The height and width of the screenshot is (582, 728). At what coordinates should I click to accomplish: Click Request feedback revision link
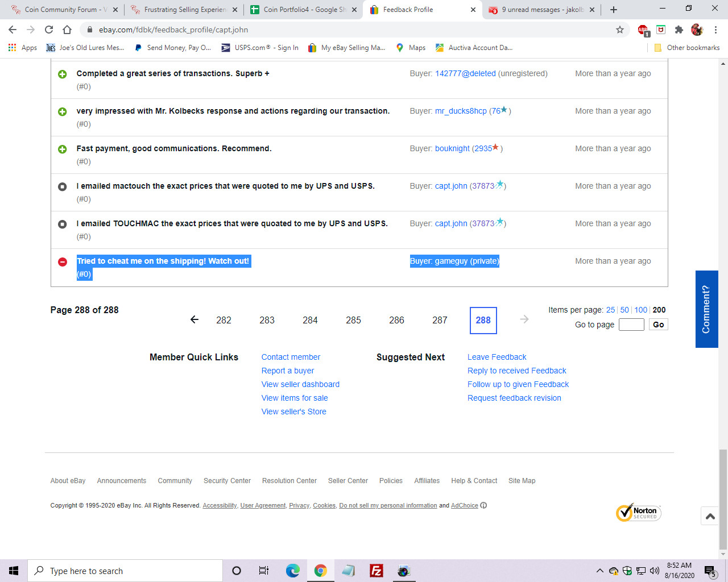click(514, 398)
